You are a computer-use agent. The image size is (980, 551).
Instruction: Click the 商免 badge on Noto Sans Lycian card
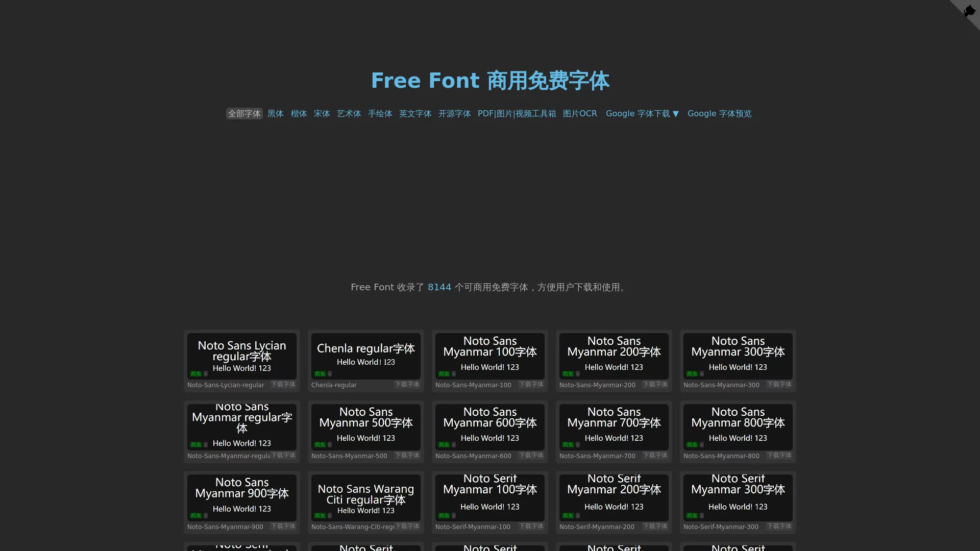coord(196,373)
